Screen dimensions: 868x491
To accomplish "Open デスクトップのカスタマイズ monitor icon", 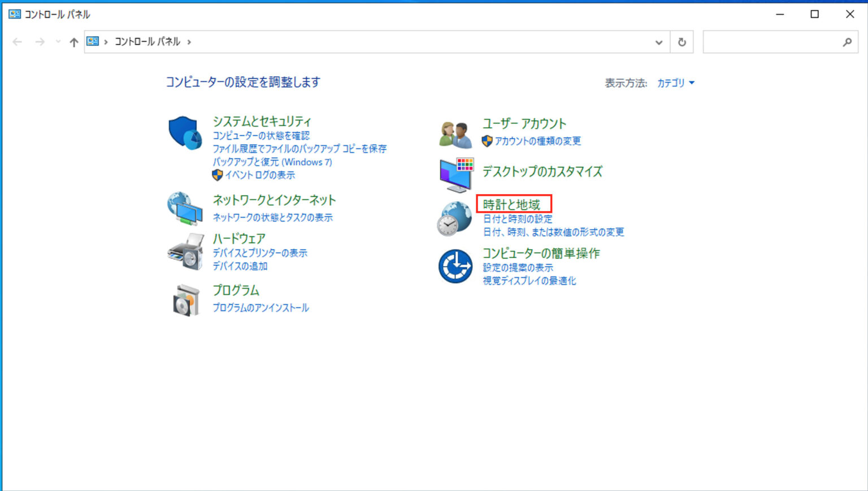I will tap(454, 173).
